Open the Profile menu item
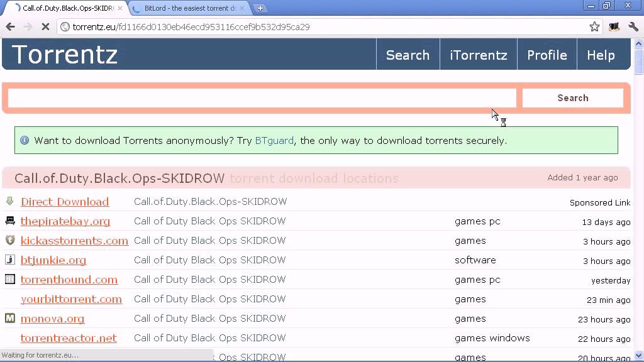Screen dimensions: 644x362 point(547,55)
